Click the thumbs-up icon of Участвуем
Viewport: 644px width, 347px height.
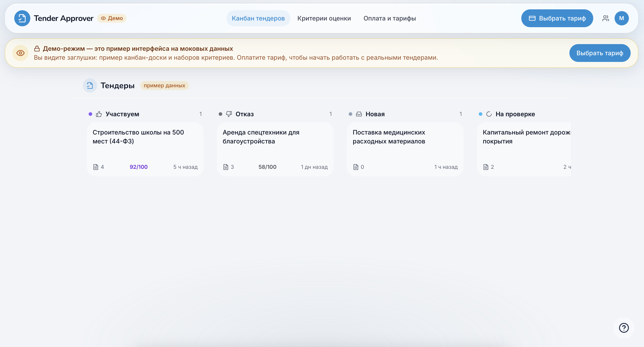(x=99, y=114)
